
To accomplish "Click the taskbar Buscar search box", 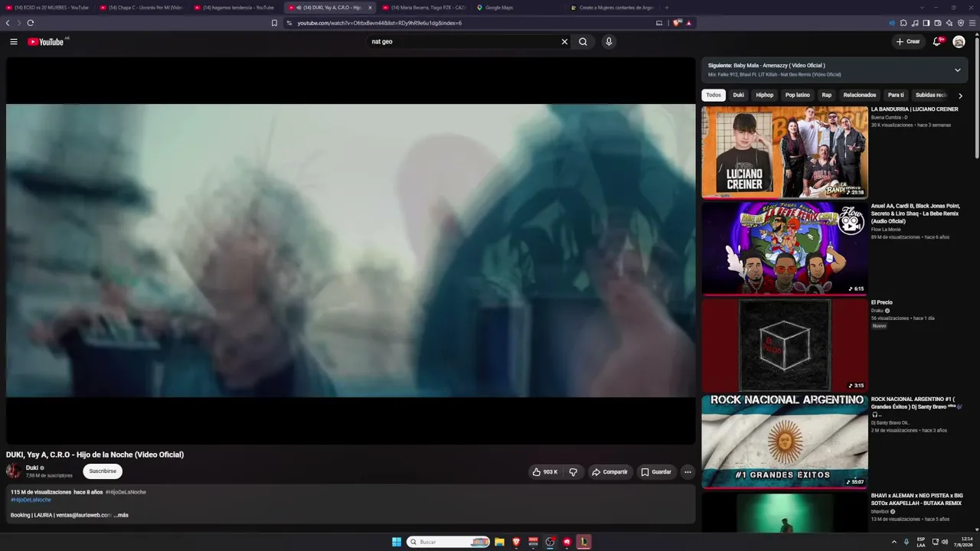I will coord(448,542).
